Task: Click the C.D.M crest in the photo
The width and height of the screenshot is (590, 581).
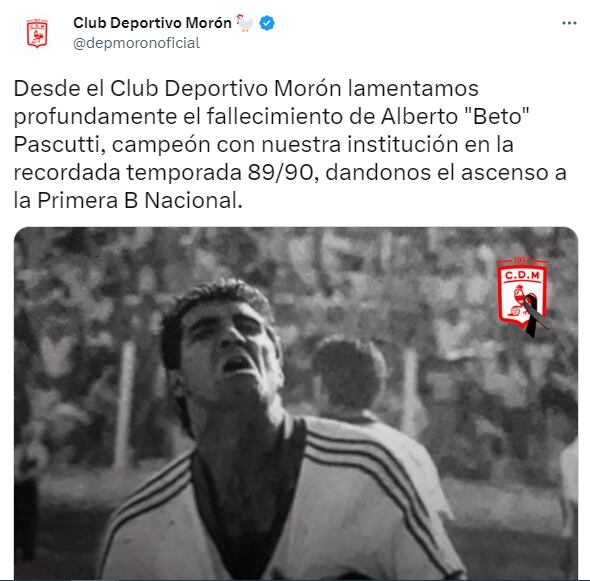Action: click(x=522, y=294)
